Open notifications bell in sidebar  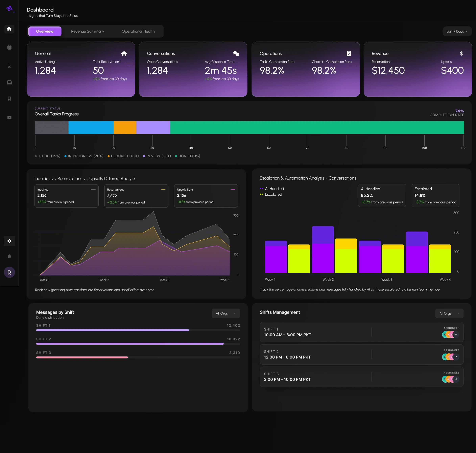click(9, 256)
